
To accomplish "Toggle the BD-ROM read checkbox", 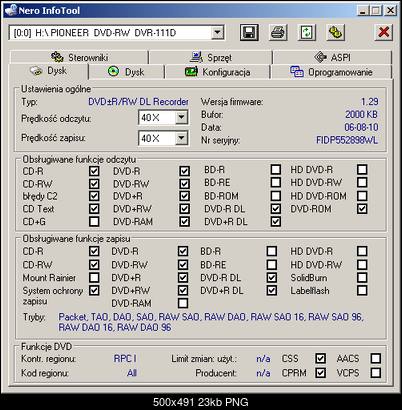I will 276,196.
